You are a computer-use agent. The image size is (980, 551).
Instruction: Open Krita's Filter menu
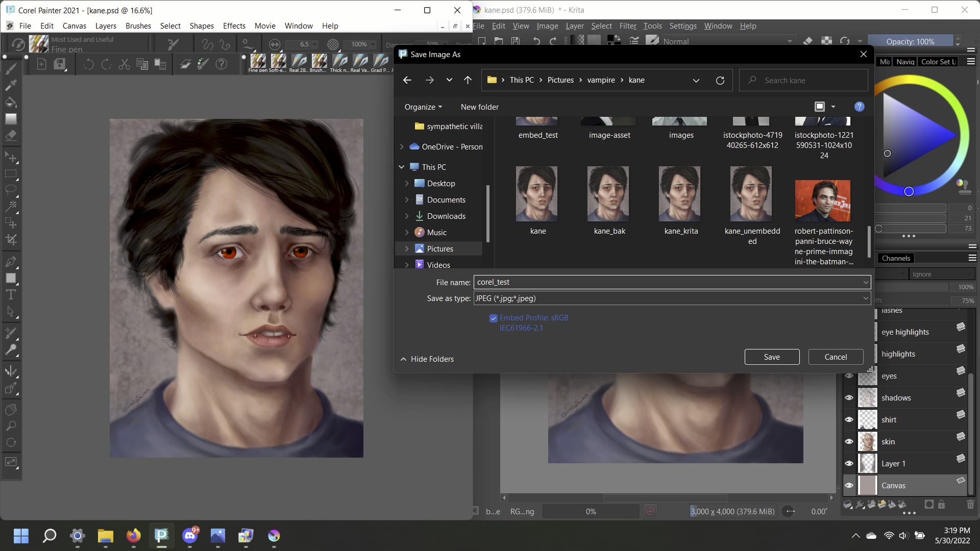pyautogui.click(x=627, y=26)
